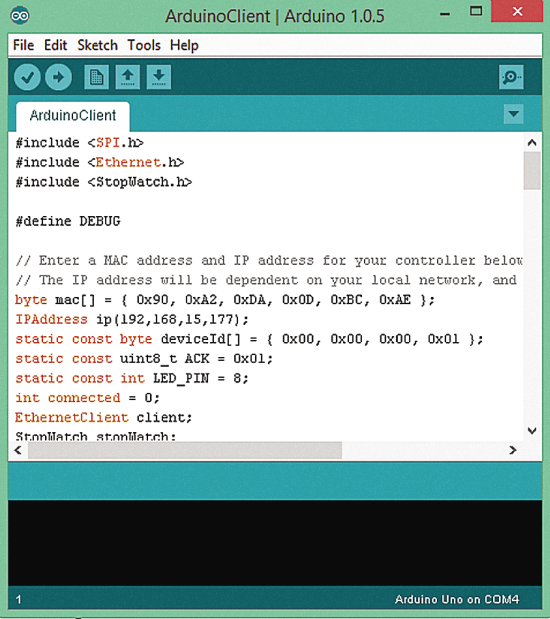The image size is (550, 619).
Task: Click the vertical scrollbar up arrow
Action: 532,143
